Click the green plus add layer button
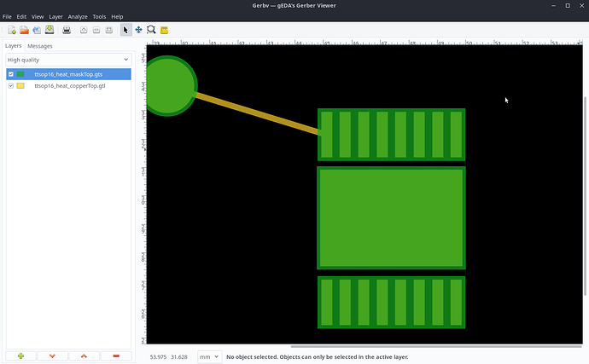The width and height of the screenshot is (589, 364). click(20, 355)
